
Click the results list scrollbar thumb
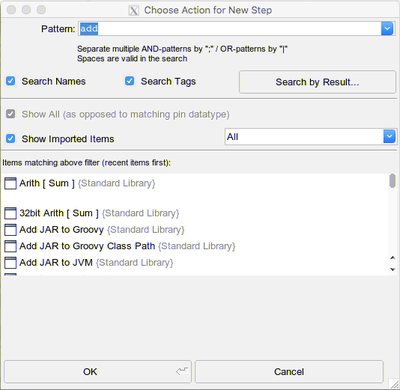[393, 181]
